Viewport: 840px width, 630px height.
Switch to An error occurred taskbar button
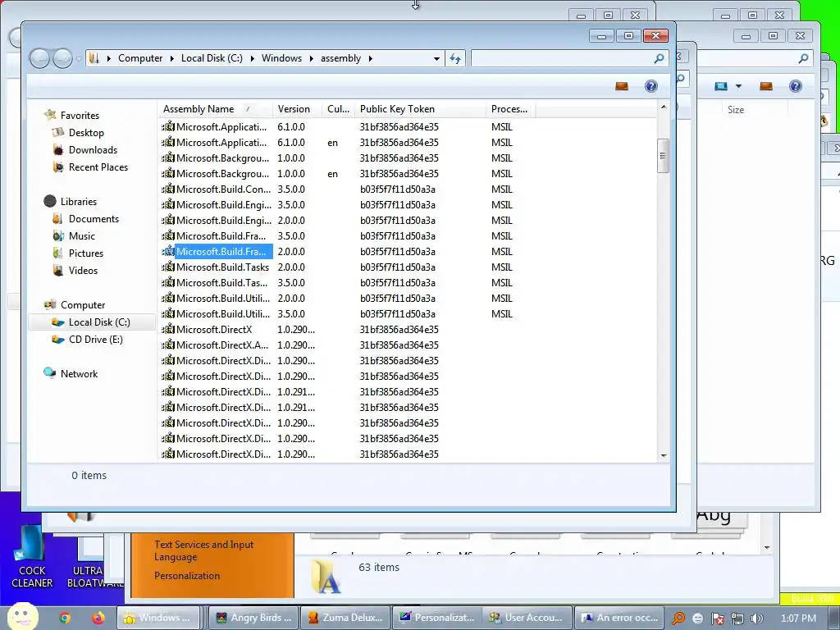tap(619, 619)
